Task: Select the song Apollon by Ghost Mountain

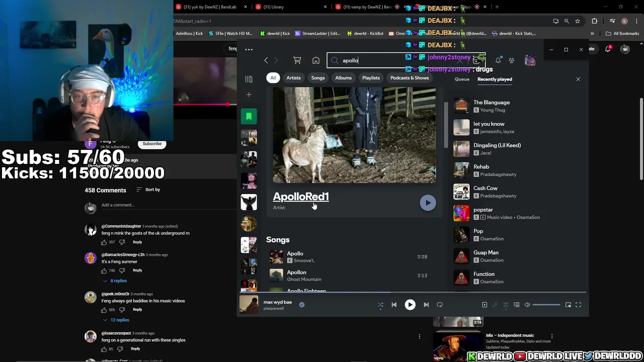Action: 355,276
